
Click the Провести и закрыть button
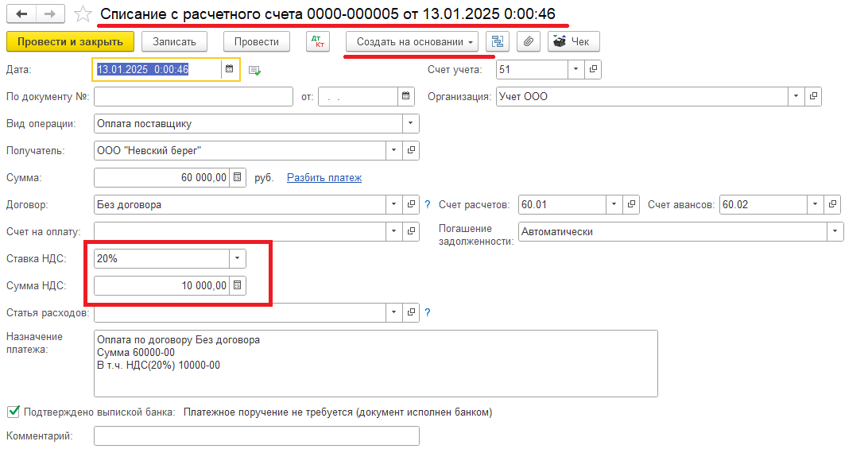coord(70,41)
